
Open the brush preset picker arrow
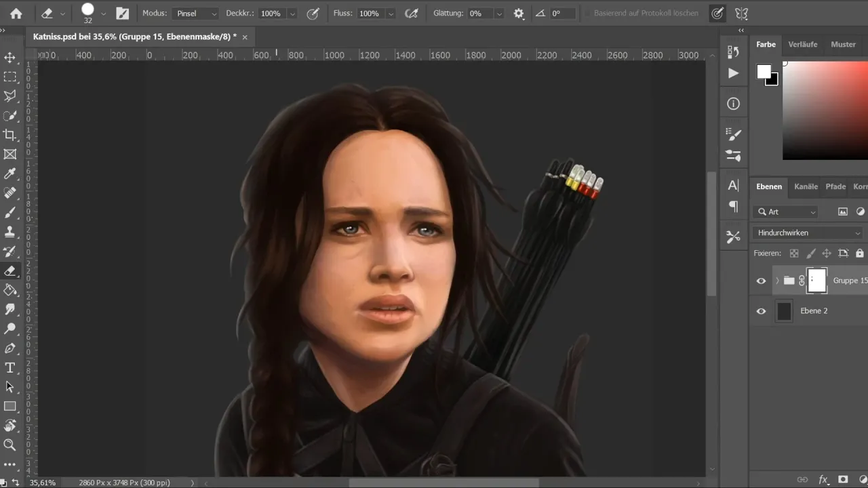(103, 14)
